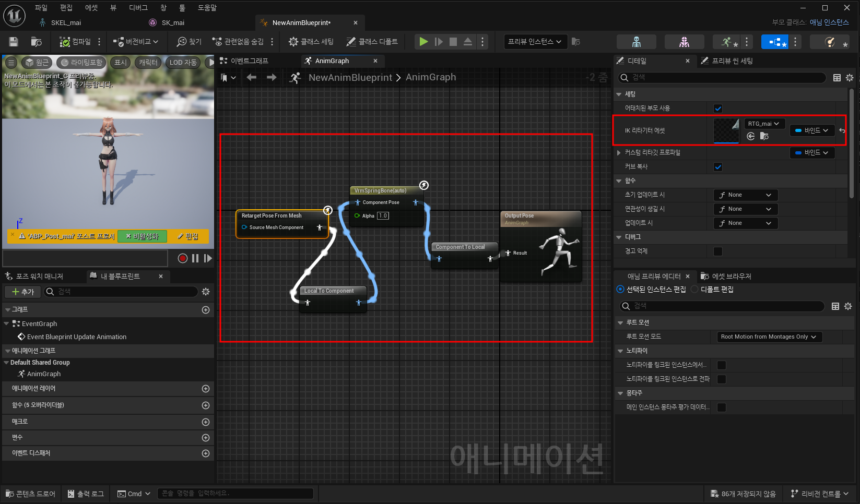Open AnimGraph in the tree
Screen dimensions: 860x504
pos(44,374)
